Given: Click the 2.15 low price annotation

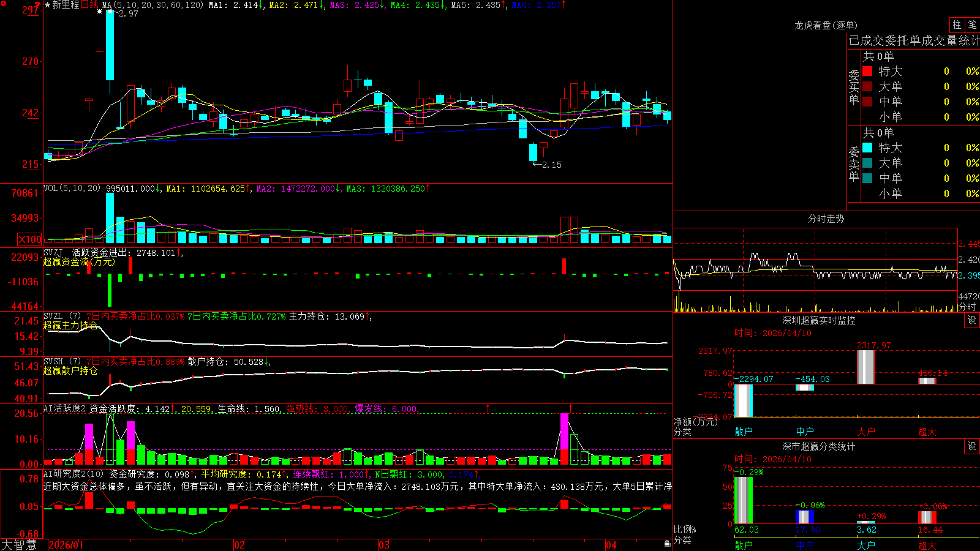Looking at the screenshot, I should click(551, 165).
